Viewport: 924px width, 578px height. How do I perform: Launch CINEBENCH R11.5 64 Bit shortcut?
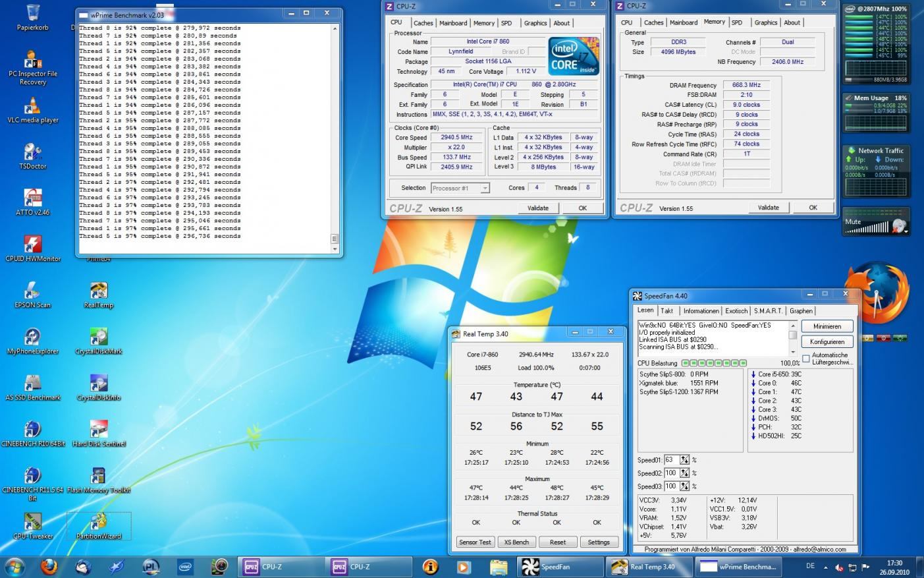(32, 484)
